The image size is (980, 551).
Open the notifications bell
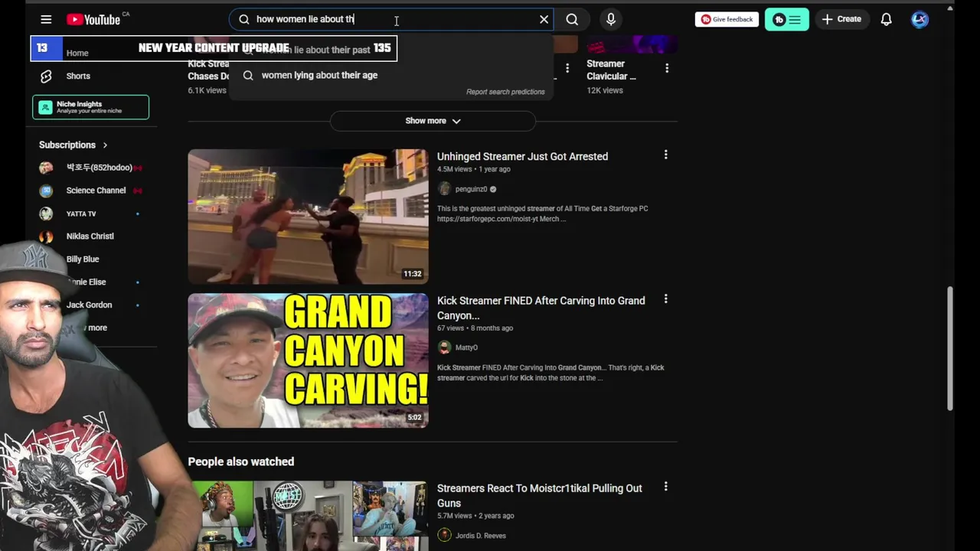pyautogui.click(x=886, y=19)
